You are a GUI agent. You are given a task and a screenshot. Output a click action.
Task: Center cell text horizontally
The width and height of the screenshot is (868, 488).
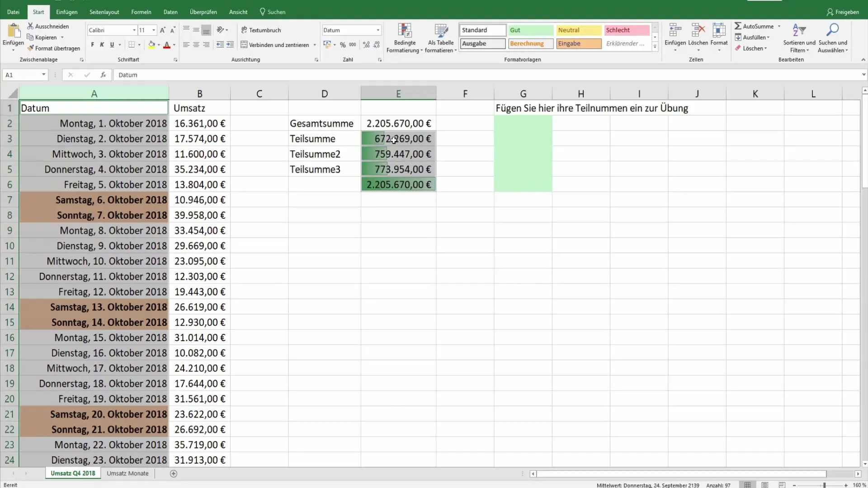[x=196, y=45]
